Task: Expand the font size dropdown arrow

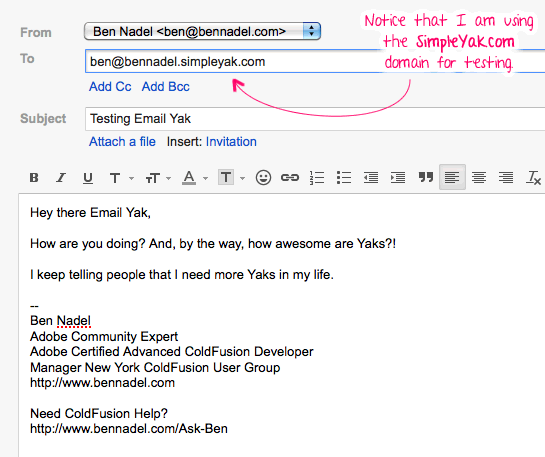Action: 169,178
